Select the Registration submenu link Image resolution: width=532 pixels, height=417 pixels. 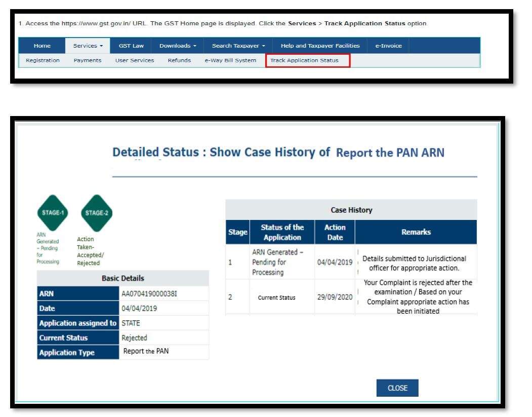(x=43, y=60)
